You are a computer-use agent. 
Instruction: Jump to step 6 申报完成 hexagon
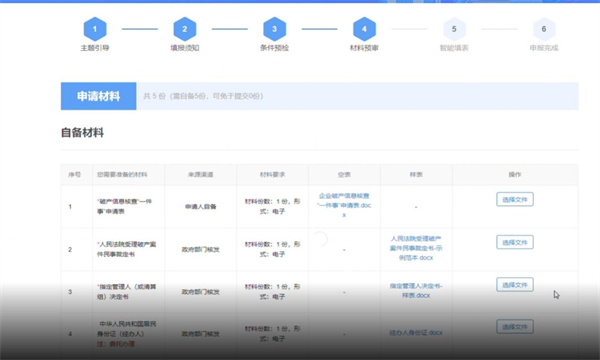[x=544, y=29]
